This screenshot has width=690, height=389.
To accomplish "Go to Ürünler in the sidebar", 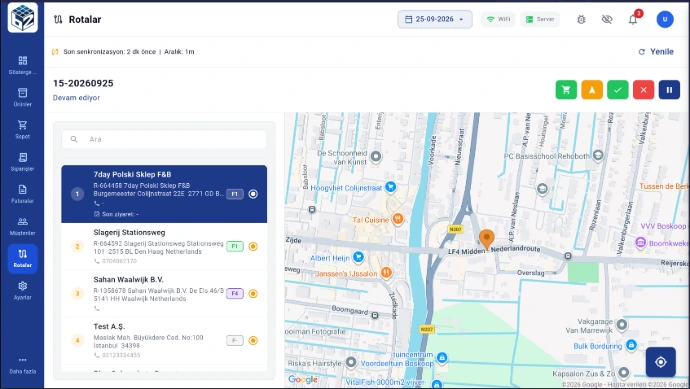I will pyautogui.click(x=22, y=97).
